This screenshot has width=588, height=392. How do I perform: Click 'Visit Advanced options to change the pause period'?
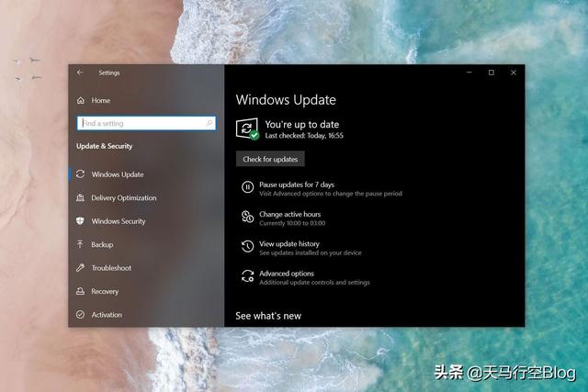point(331,194)
